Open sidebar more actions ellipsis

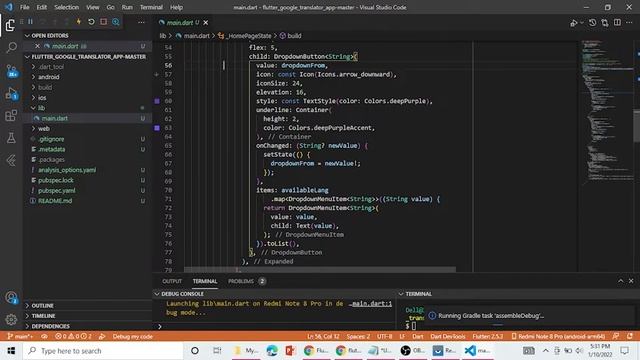click(141, 22)
